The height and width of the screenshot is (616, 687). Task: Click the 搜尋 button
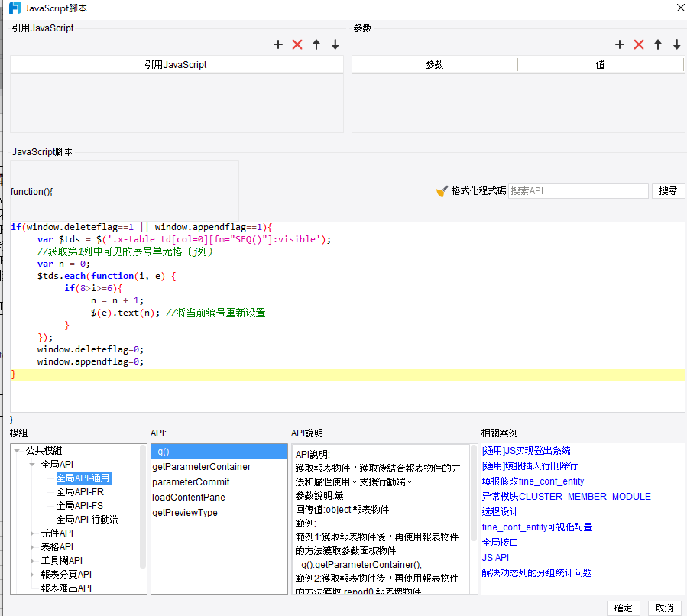tap(668, 191)
